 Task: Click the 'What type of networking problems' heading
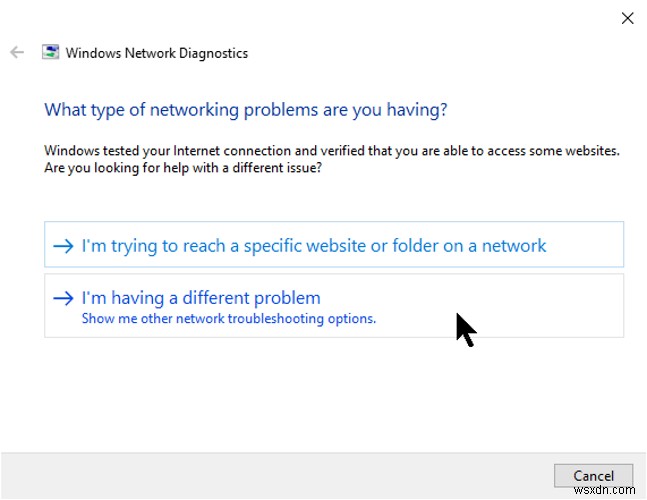246,110
